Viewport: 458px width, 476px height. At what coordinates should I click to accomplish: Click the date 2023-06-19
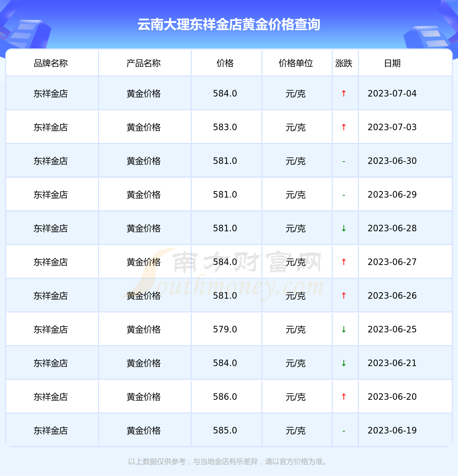pyautogui.click(x=392, y=431)
